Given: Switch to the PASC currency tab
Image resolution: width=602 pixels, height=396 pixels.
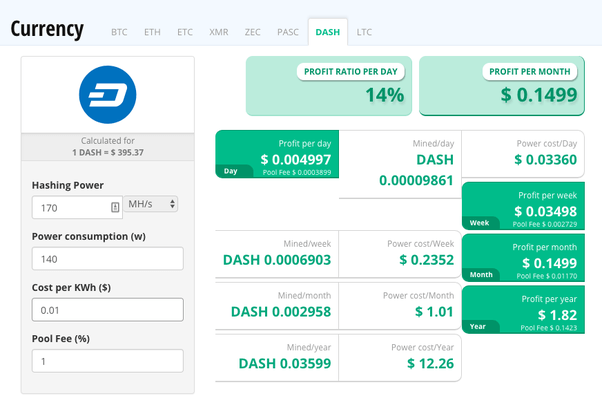Looking at the screenshot, I should pyautogui.click(x=288, y=32).
